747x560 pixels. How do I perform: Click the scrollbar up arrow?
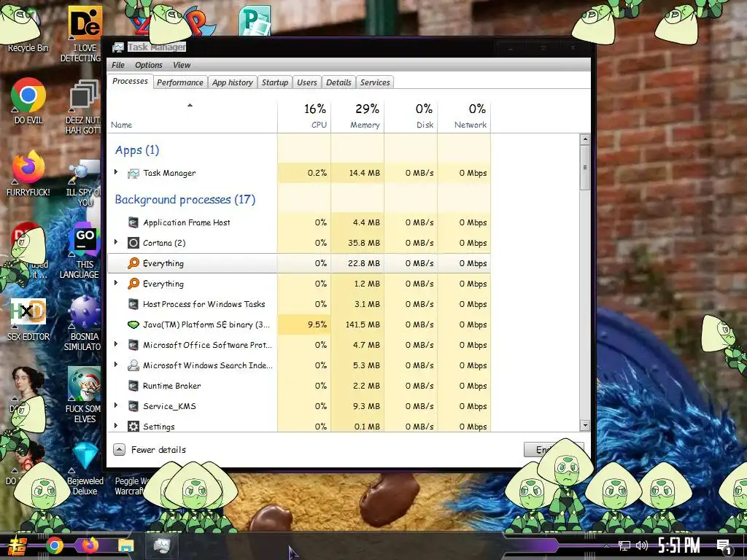584,139
